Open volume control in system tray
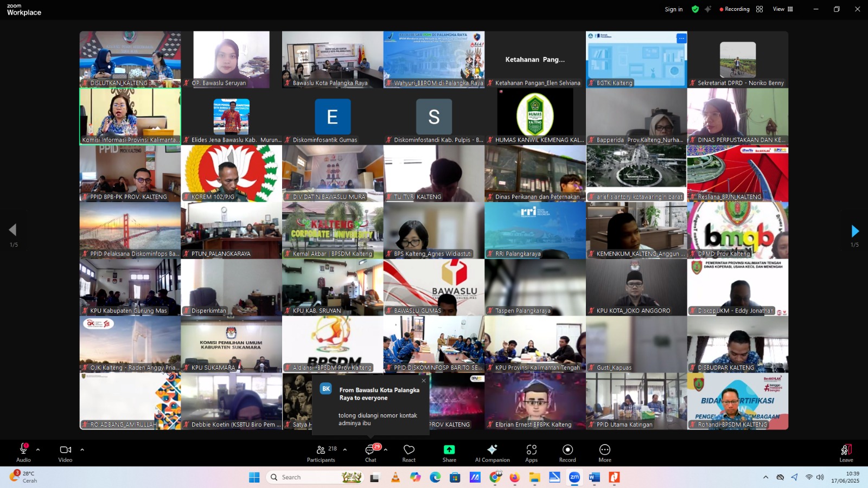 click(820, 477)
